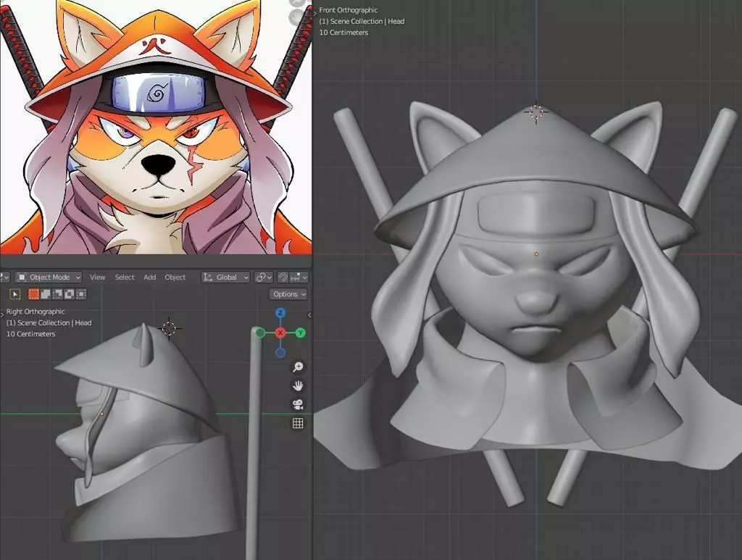This screenshot has height=560, width=742.
Task: Click the negative Y axis gizmo circle
Action: point(260,333)
